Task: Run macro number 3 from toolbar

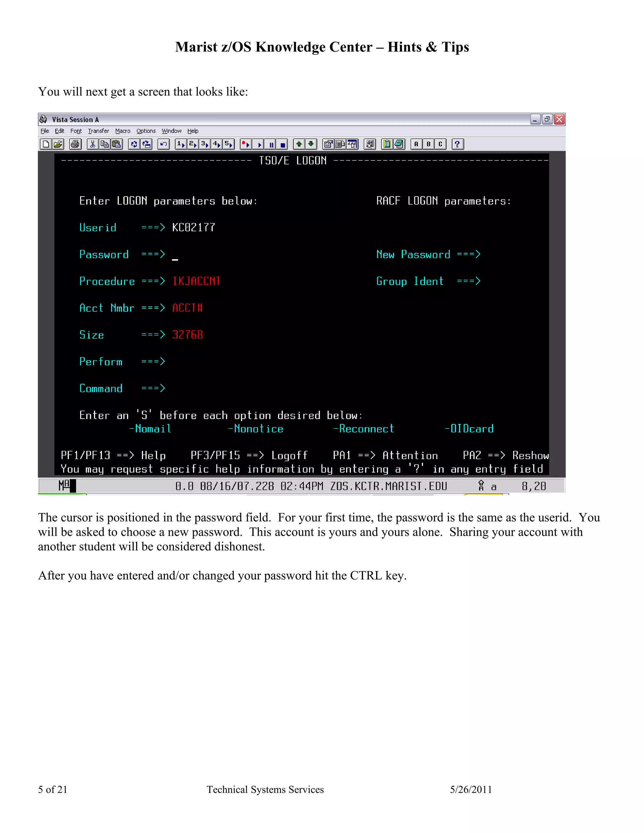Action: [x=205, y=144]
